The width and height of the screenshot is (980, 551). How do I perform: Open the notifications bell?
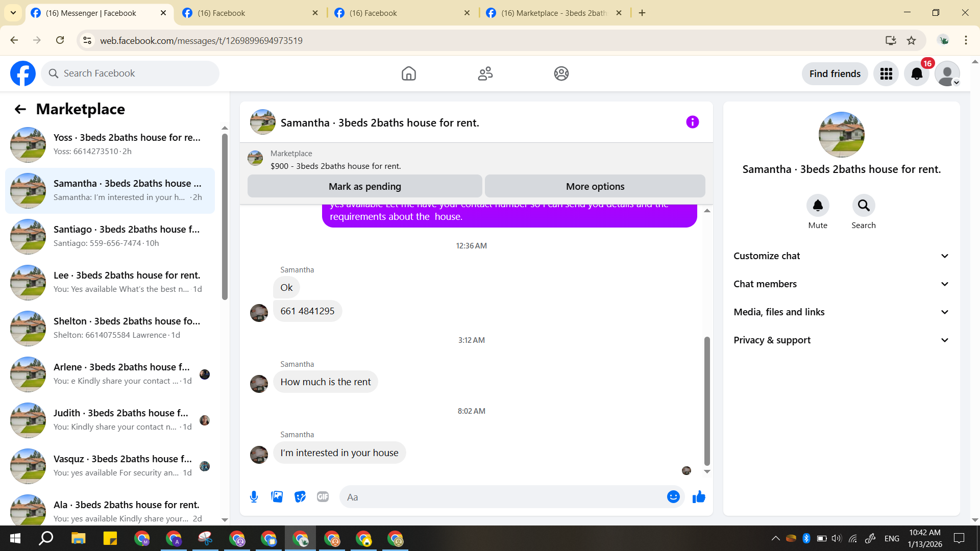917,74
